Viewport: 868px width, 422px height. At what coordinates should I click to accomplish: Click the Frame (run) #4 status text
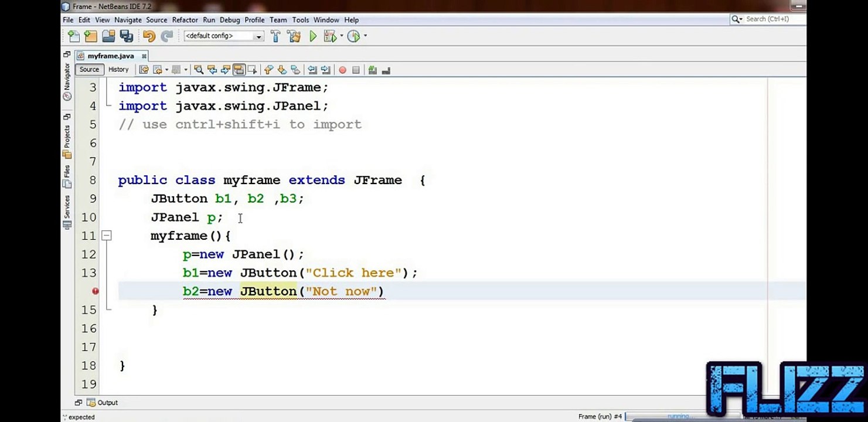pyautogui.click(x=600, y=417)
